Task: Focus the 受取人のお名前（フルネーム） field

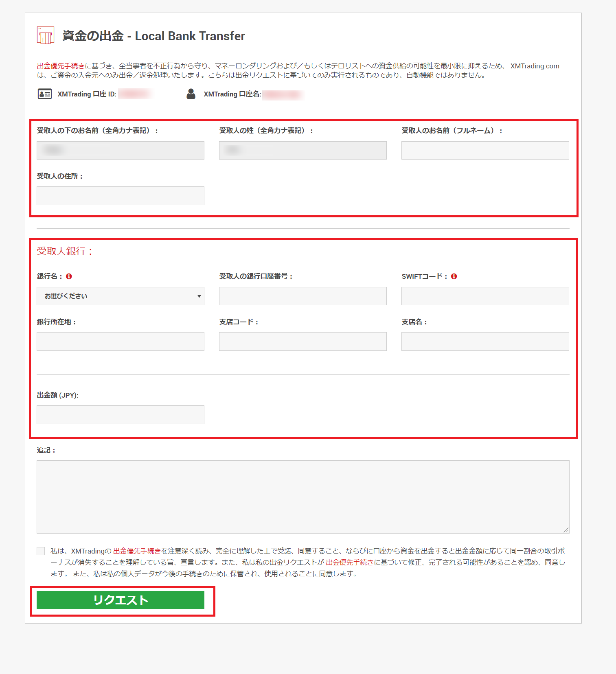Action: click(485, 151)
